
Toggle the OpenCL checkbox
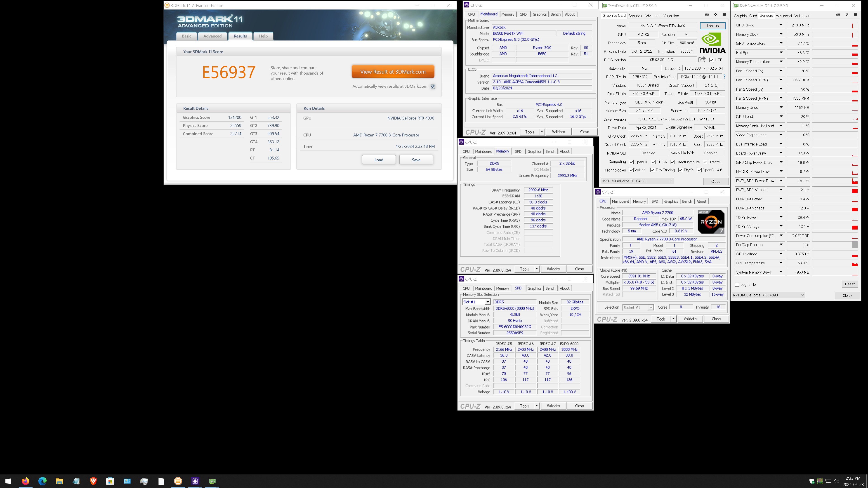click(631, 162)
